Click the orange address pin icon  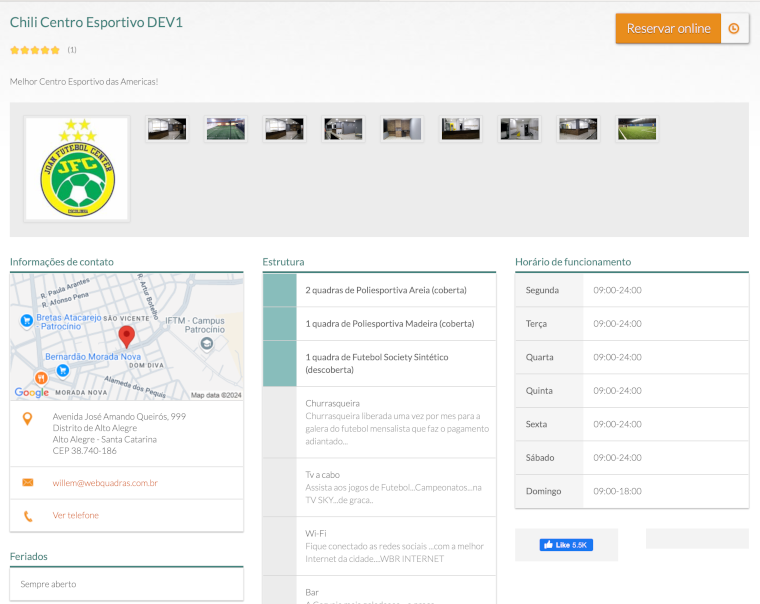click(27, 418)
